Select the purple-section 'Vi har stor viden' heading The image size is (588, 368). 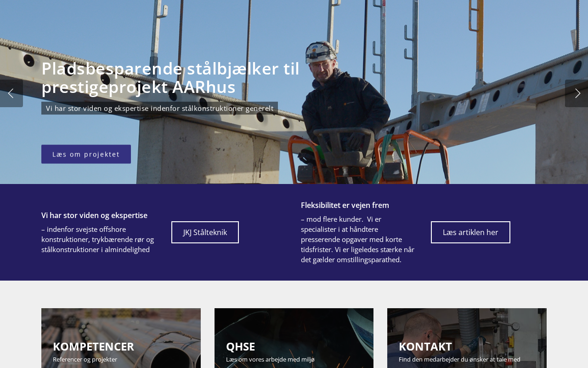94,215
